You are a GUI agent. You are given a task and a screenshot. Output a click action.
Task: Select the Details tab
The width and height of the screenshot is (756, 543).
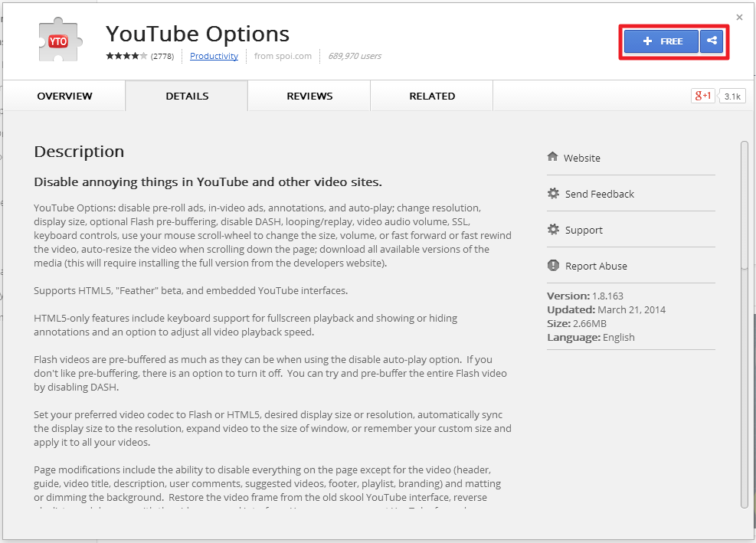coord(187,96)
